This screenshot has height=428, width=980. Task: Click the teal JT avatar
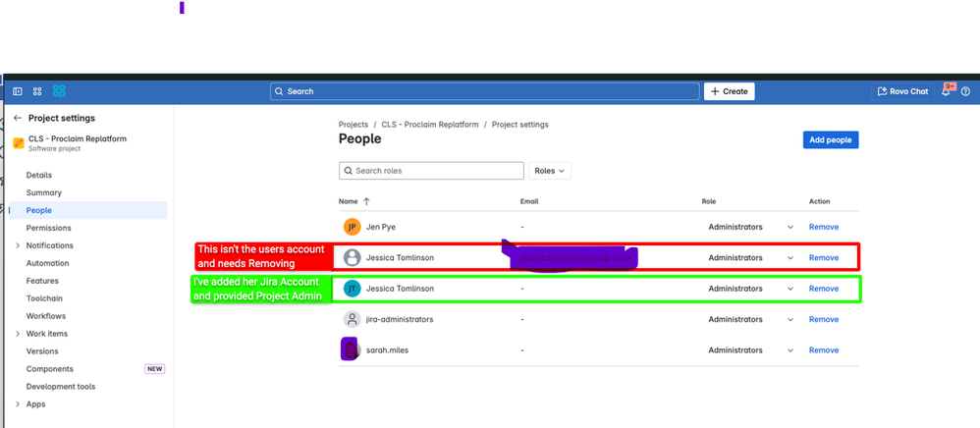pos(353,288)
